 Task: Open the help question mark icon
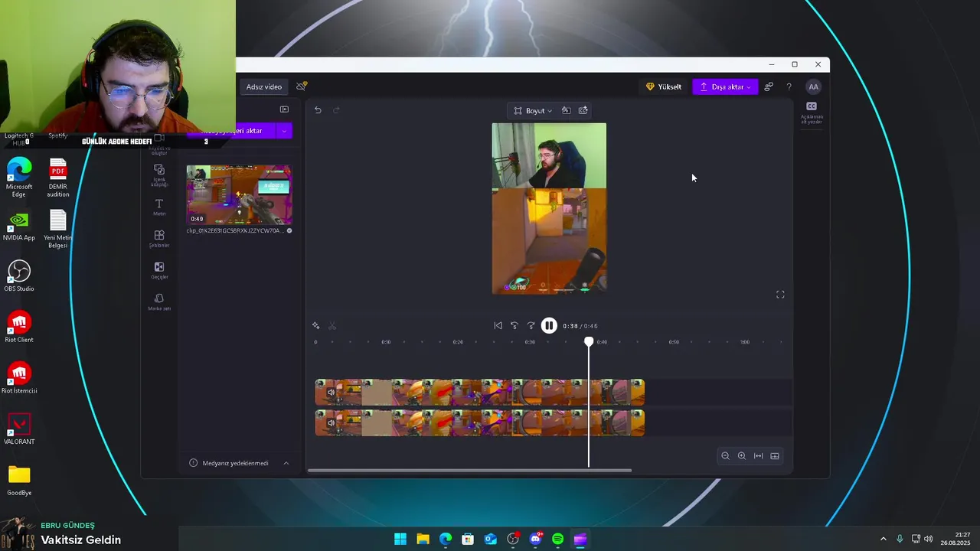(789, 86)
